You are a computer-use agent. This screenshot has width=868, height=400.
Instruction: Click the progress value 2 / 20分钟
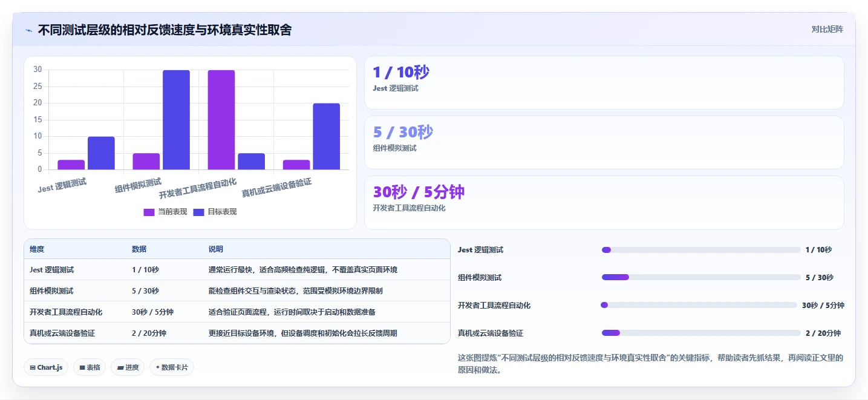click(x=823, y=333)
